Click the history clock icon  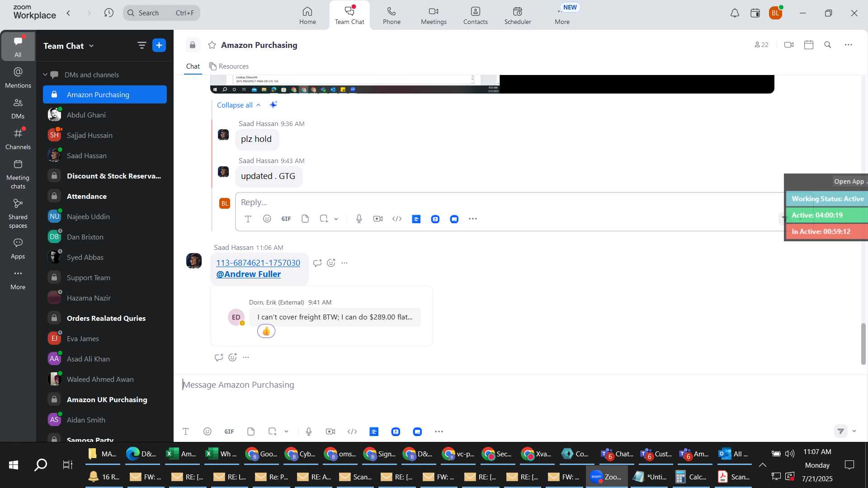pos(108,13)
